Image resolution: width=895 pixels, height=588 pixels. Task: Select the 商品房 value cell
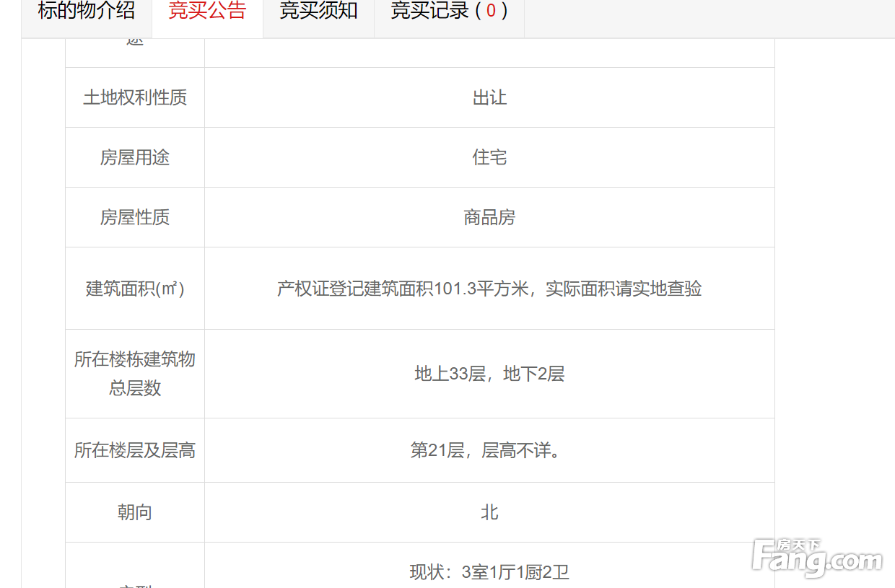[x=489, y=218]
